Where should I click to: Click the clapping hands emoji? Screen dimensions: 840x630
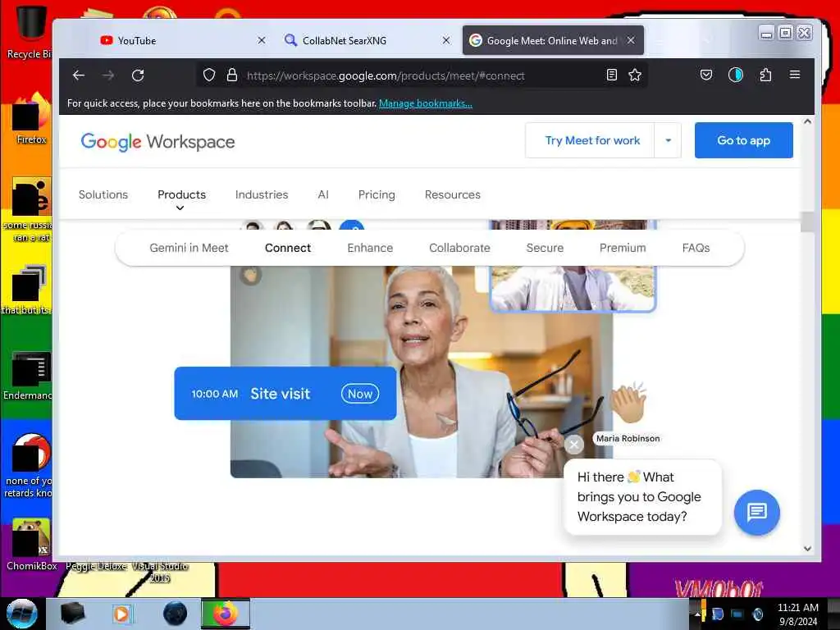tap(628, 403)
